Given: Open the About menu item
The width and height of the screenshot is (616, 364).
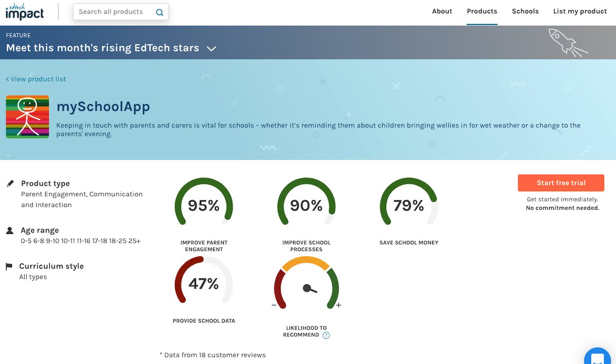Looking at the screenshot, I should (442, 11).
